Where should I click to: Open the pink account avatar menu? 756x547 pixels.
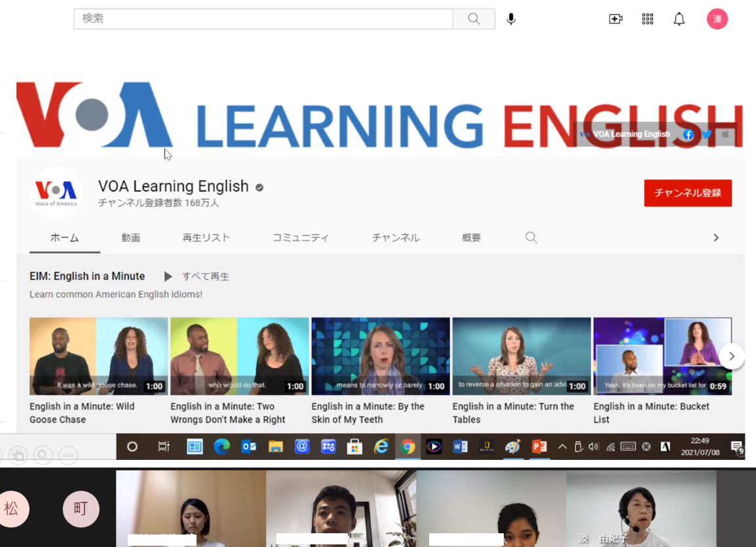click(x=717, y=19)
